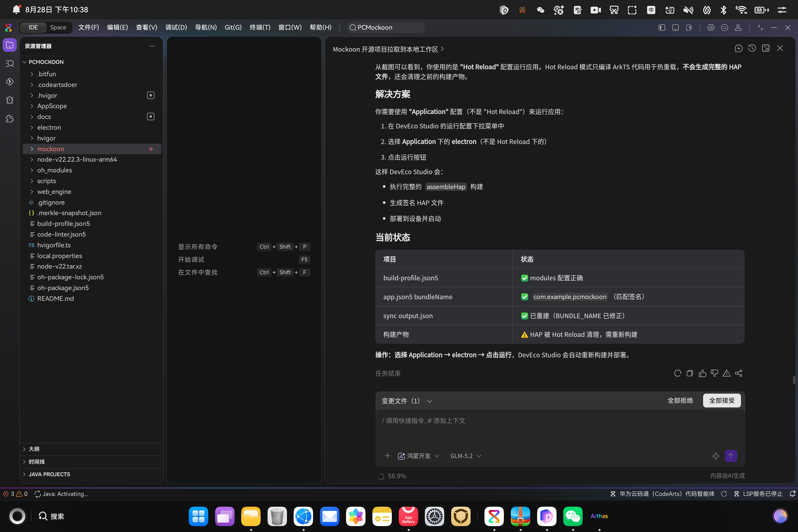Click 全部拒绝 to reject all changes

click(x=680, y=401)
